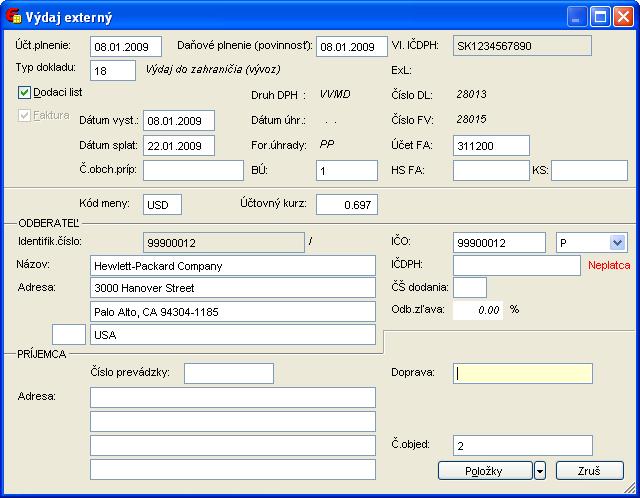
Task: Click the Účet FA field 311200
Action: click(491, 146)
